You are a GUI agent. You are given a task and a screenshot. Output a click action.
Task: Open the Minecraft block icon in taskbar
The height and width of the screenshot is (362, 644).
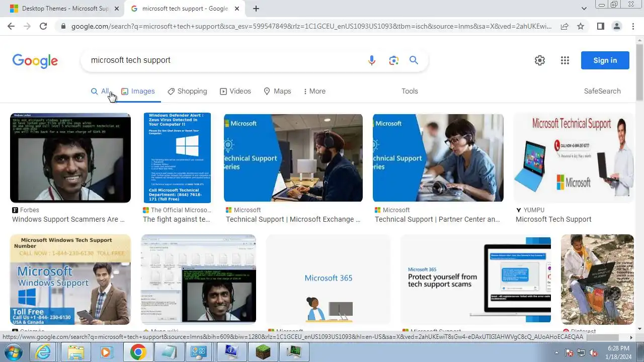(263, 352)
